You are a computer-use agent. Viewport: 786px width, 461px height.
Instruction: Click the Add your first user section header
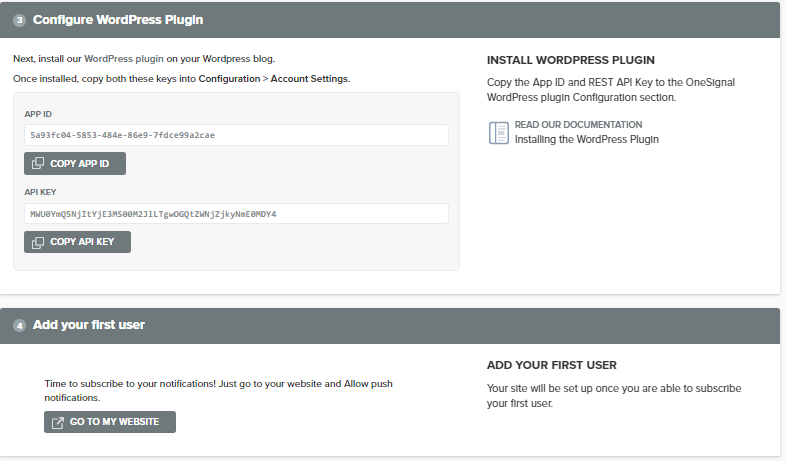pos(89,325)
